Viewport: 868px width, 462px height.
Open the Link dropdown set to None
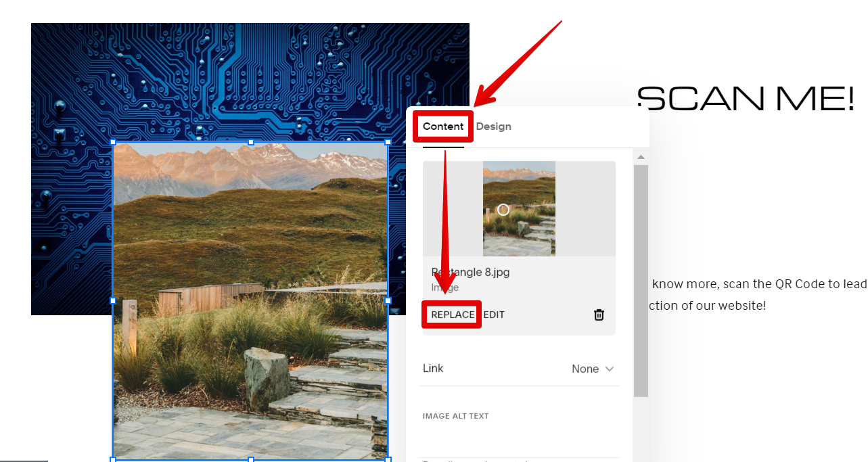click(519, 369)
